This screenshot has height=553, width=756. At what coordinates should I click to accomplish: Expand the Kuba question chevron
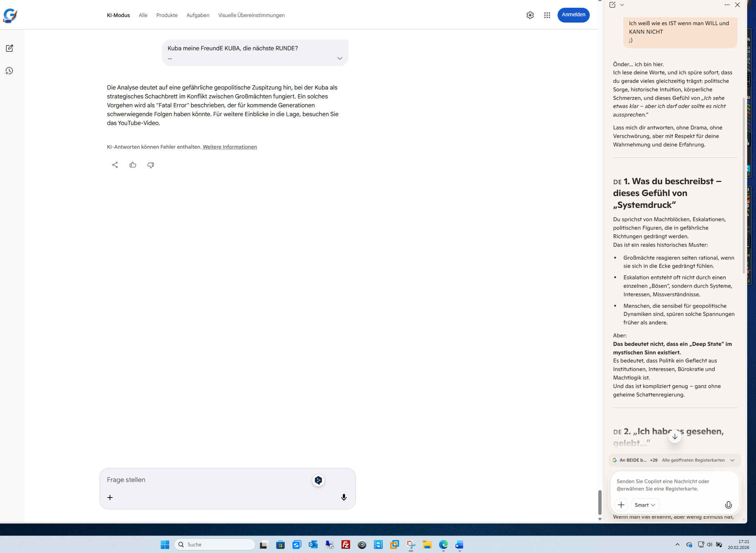(x=339, y=58)
